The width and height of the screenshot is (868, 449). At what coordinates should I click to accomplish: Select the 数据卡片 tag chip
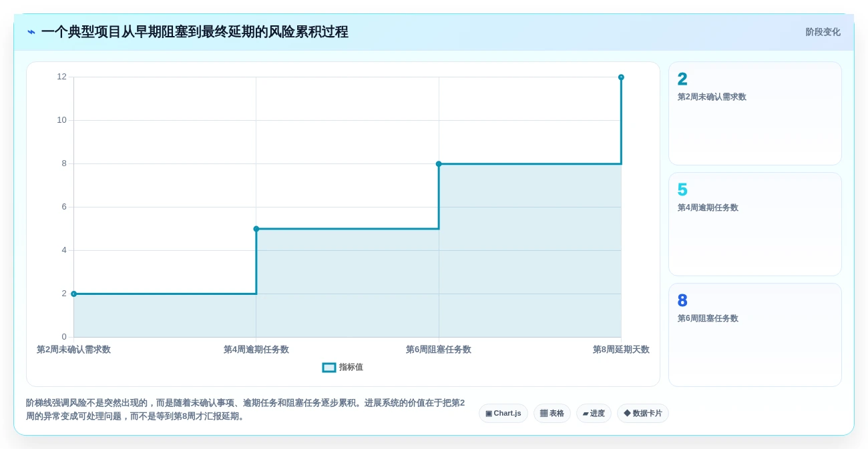[x=643, y=414]
